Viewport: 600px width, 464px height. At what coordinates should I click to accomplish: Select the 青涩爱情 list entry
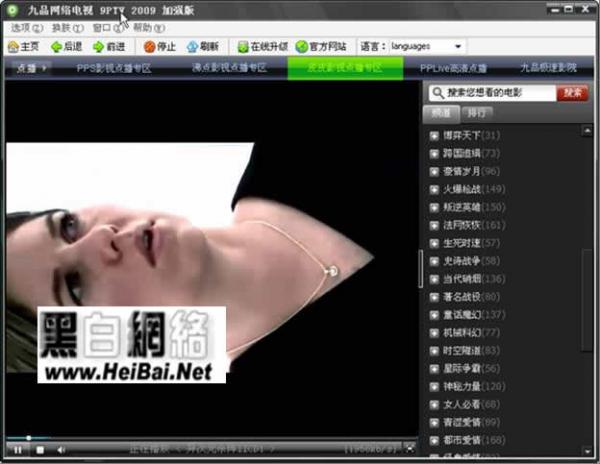[x=464, y=423]
